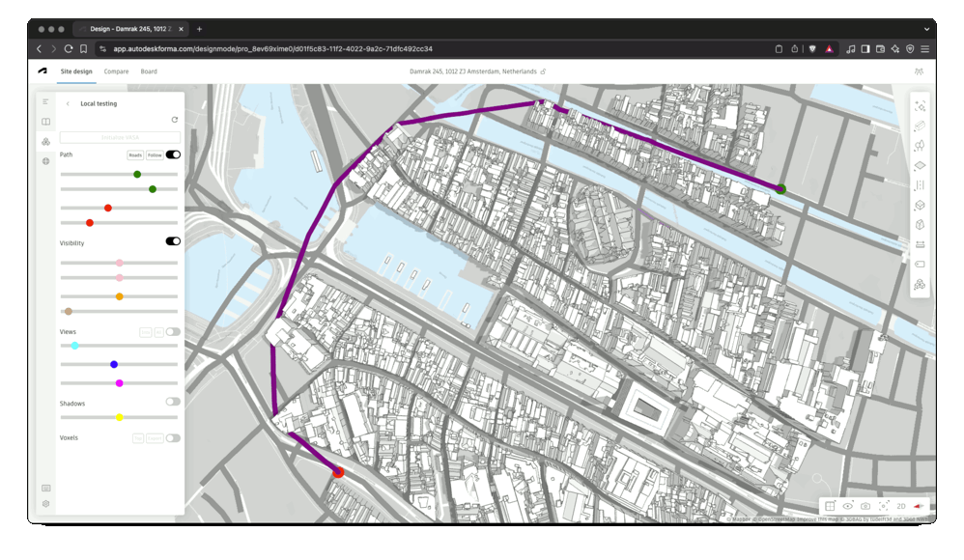Expand the browser tab list chevron
Image resolution: width=964 pixels, height=560 pixels.
926,29
